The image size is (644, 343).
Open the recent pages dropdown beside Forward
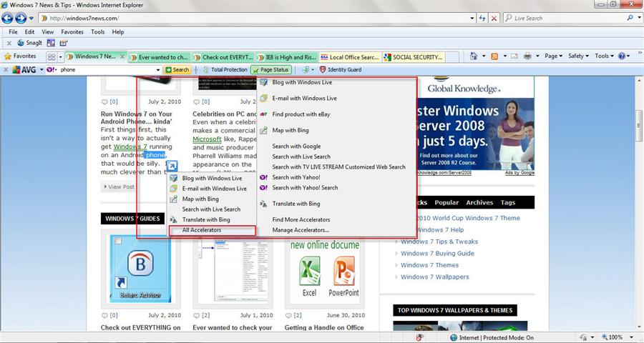[x=31, y=19]
